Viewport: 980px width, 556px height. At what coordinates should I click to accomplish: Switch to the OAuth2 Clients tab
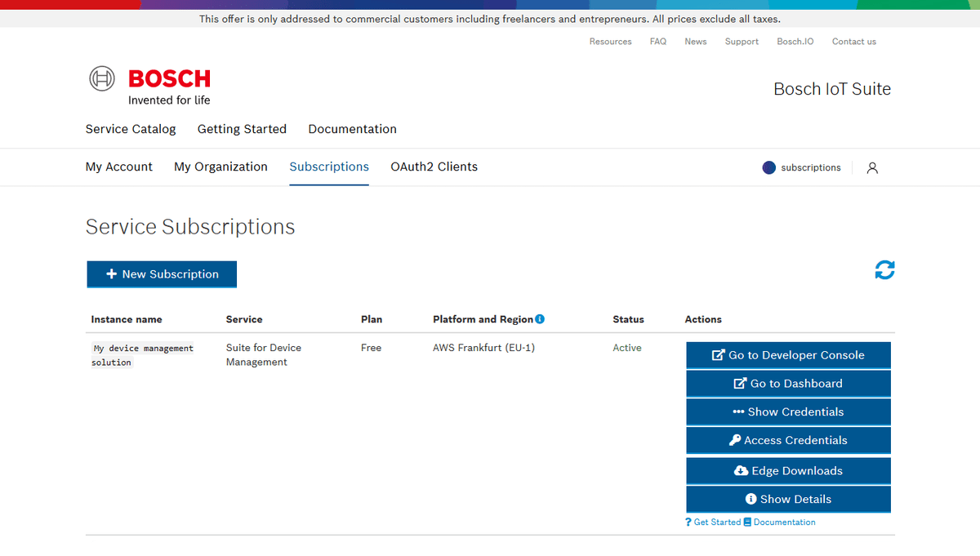[x=434, y=167]
